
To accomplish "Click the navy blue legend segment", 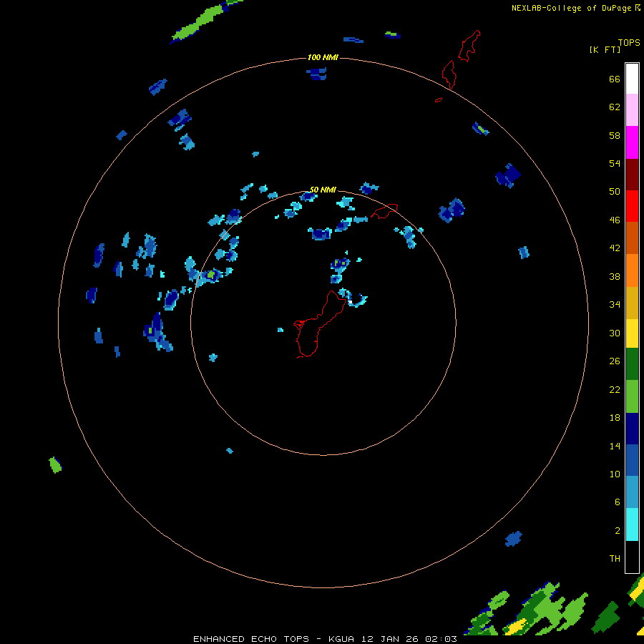I will [632, 429].
